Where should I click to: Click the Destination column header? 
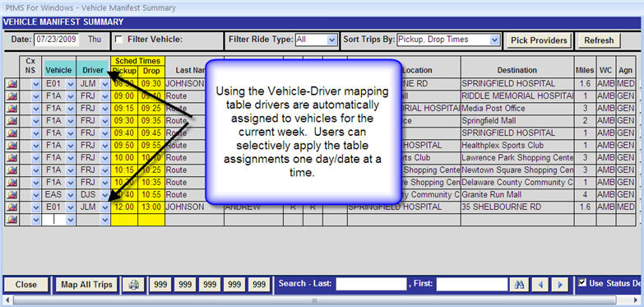coord(517,70)
